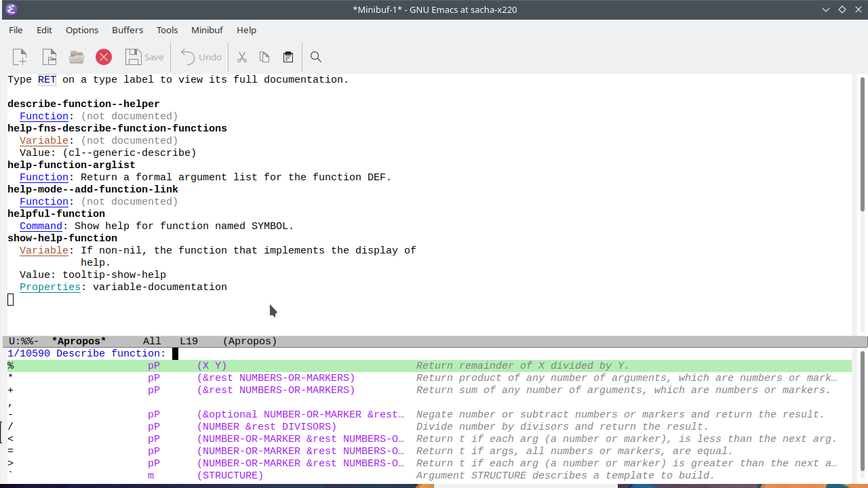Click Variable link under help-fns-describe-function-functions

tap(44, 140)
